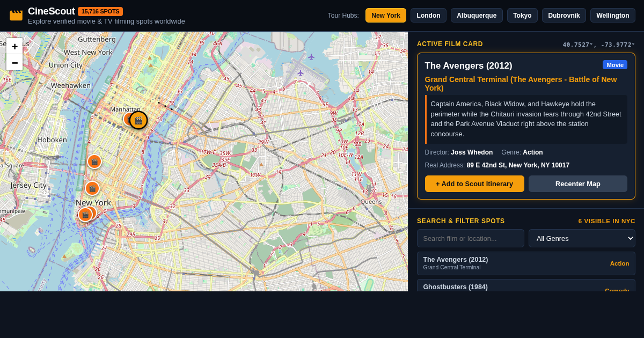The image size is (644, 338).
Task: Click the film marker just above New York label
Action: [x=92, y=188]
